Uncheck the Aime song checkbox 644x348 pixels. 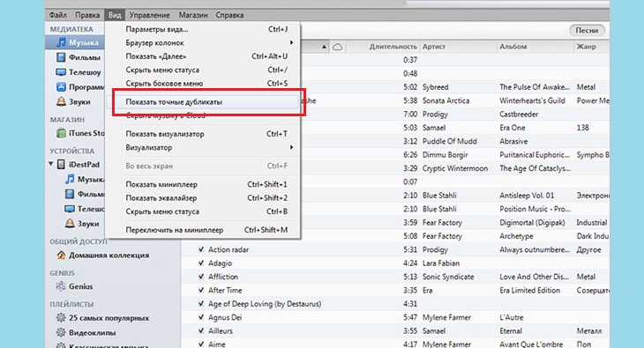tap(201, 344)
